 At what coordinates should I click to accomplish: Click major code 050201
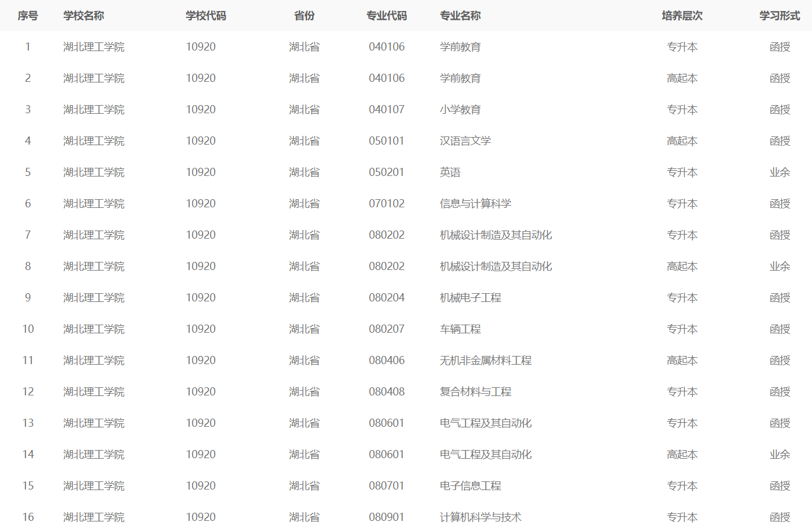[387, 172]
